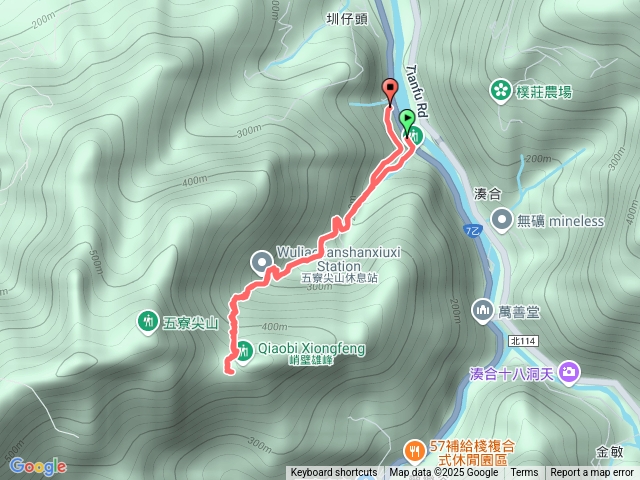Click the 樸莊農場 flower icon
Viewport: 640px width, 480px height.
pyautogui.click(x=500, y=91)
